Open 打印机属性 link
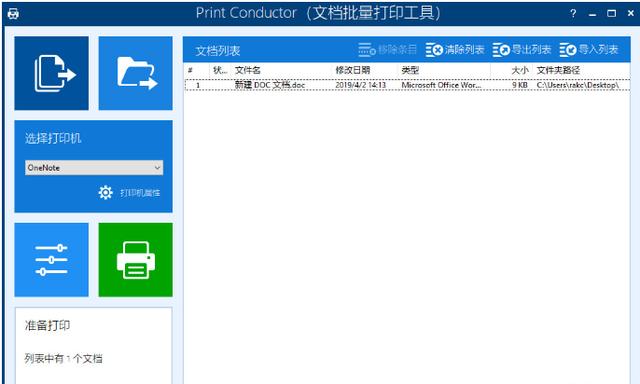 pyautogui.click(x=140, y=193)
